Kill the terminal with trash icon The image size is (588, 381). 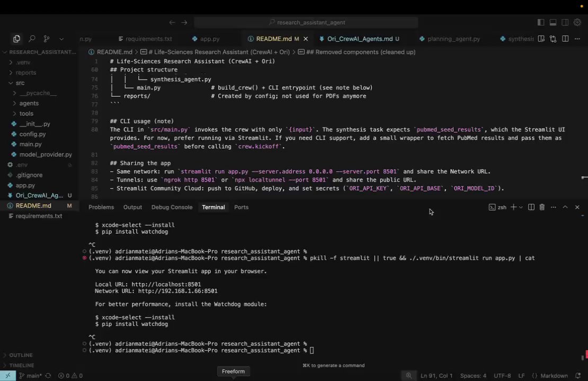[542, 207]
